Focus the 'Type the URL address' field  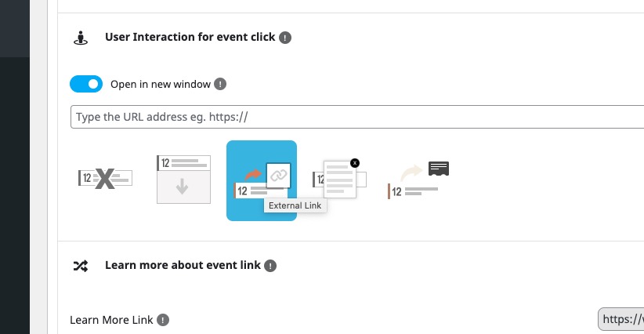point(357,117)
